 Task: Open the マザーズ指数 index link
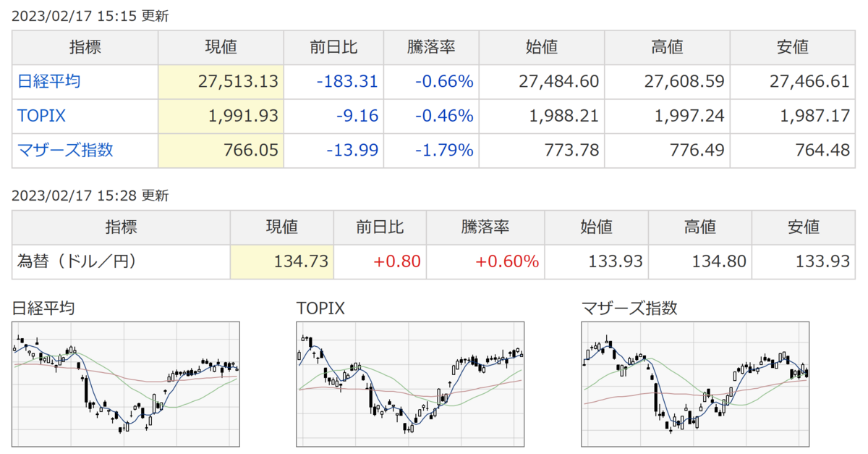[65, 151]
